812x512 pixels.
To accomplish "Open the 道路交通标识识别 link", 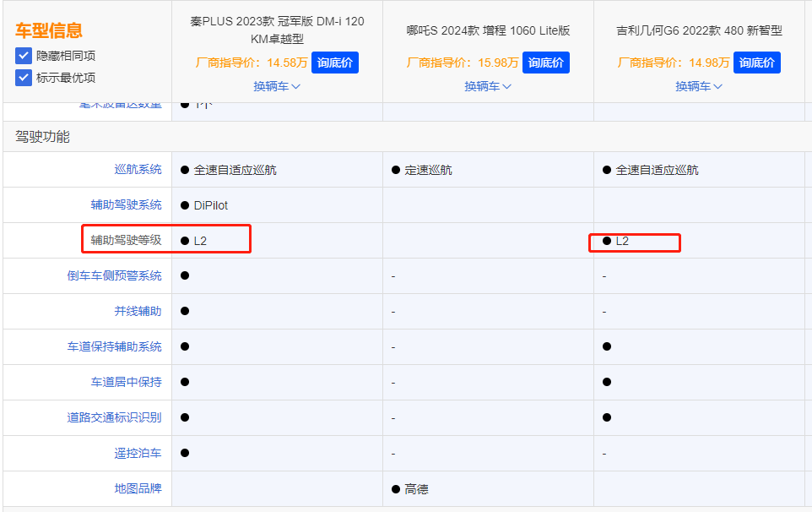I will (114, 417).
